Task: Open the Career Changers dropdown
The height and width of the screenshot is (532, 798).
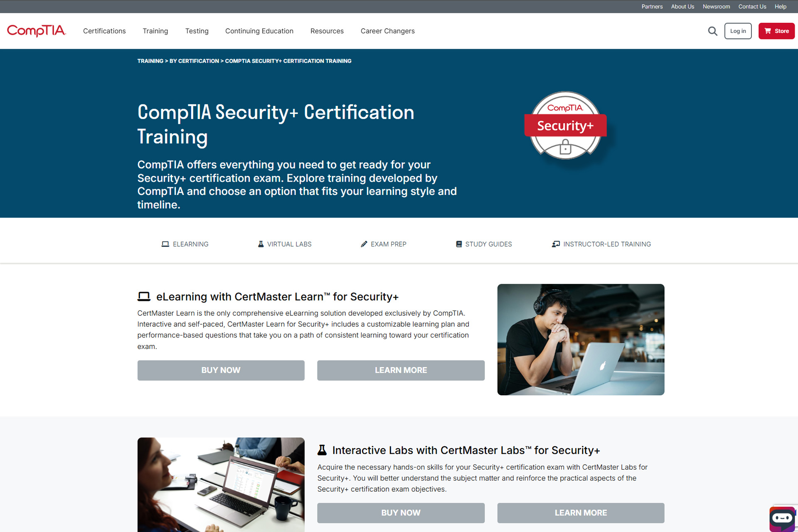Action: (x=387, y=31)
